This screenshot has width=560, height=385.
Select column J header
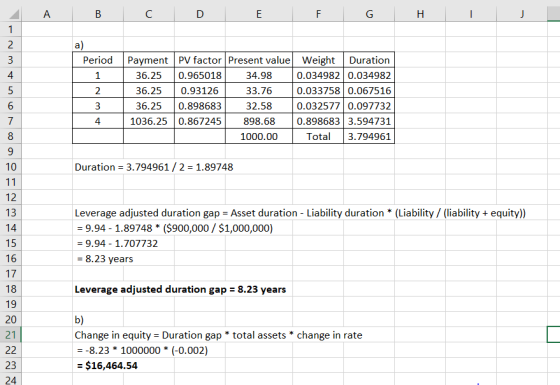pos(522,14)
